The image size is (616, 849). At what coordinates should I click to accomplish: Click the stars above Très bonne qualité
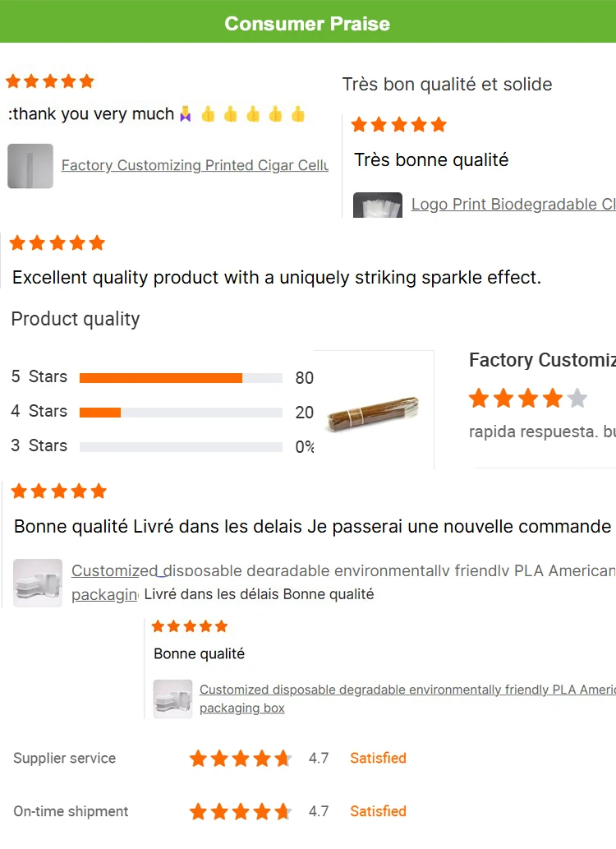[398, 125]
